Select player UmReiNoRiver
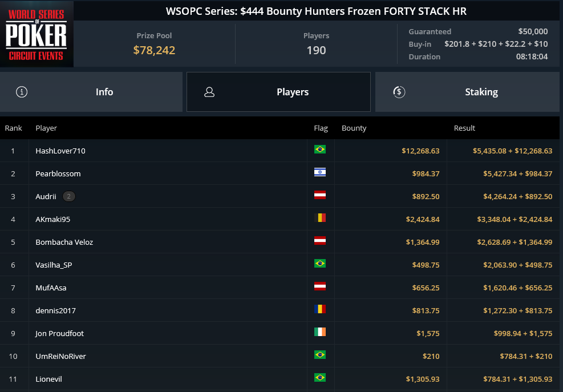The image size is (563, 392). coord(60,357)
